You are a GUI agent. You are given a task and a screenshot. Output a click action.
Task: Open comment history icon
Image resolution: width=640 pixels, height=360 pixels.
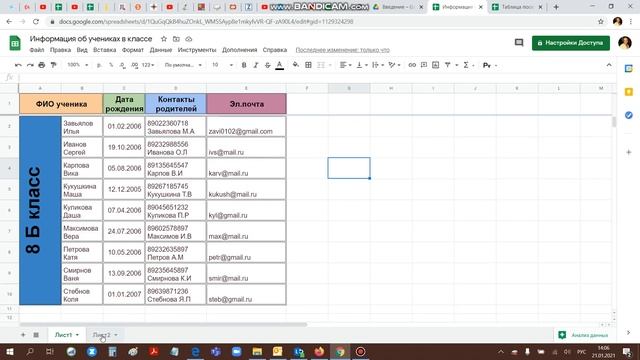pos(519,42)
